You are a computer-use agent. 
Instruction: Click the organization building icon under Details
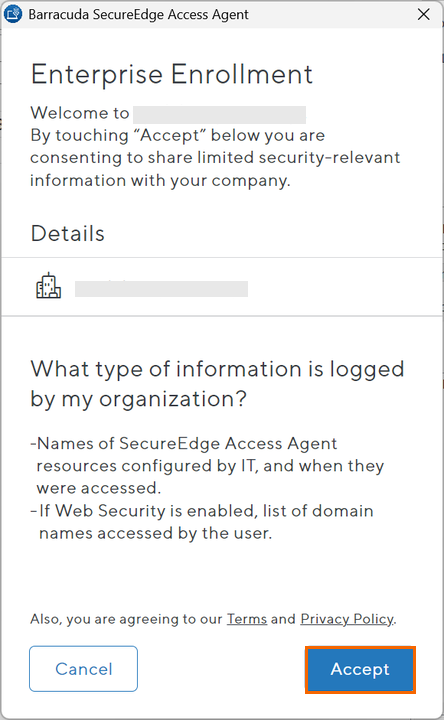coord(48,286)
